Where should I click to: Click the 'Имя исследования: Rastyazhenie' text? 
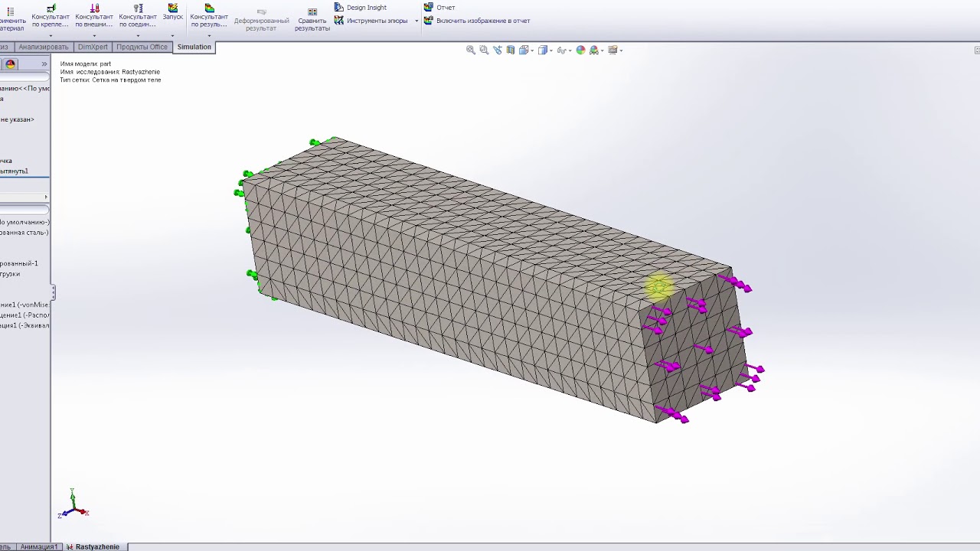point(110,72)
